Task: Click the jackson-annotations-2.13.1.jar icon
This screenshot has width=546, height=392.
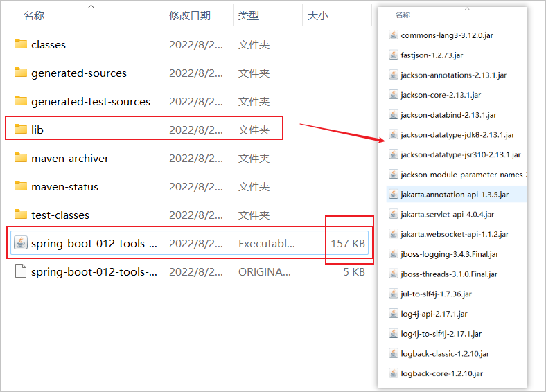Action: pyautogui.click(x=393, y=75)
